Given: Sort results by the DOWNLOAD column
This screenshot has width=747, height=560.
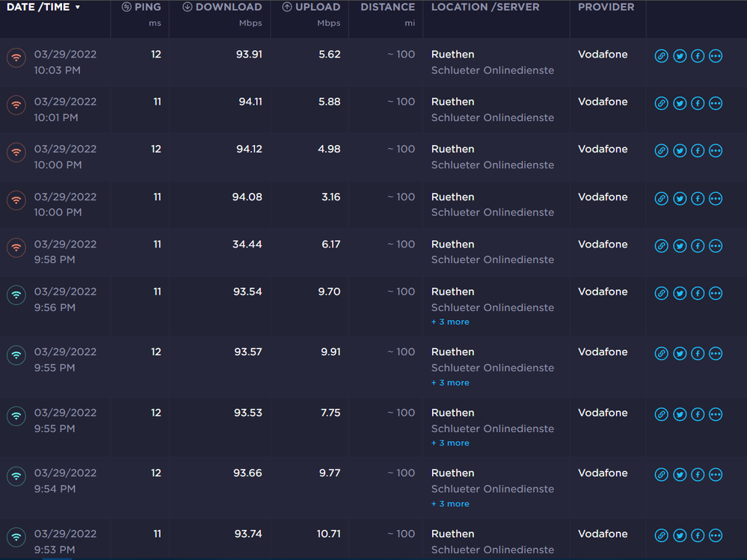Looking at the screenshot, I should (x=222, y=7).
